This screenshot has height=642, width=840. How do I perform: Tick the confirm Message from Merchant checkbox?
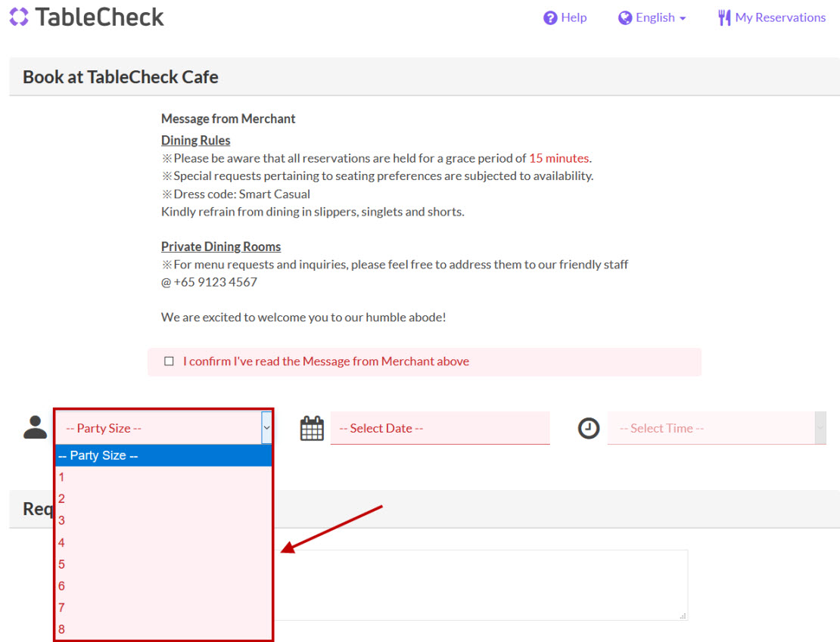click(x=169, y=361)
